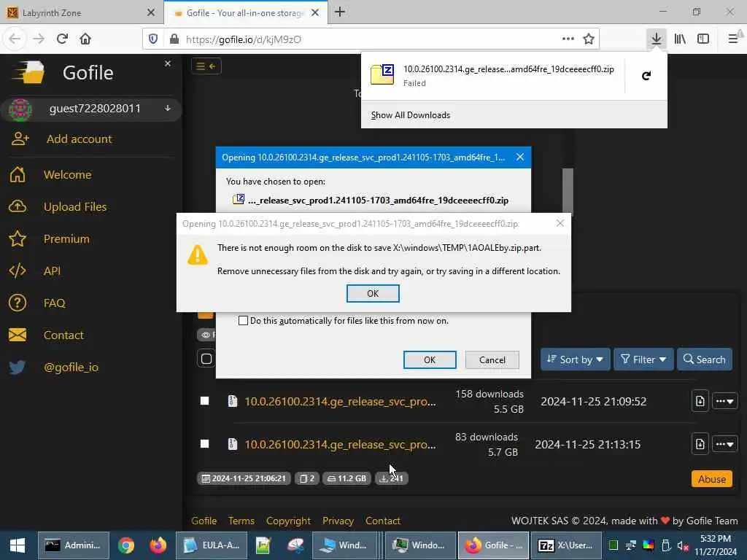747x560 pixels.
Task: Open footer Contact link
Action: tap(382, 521)
